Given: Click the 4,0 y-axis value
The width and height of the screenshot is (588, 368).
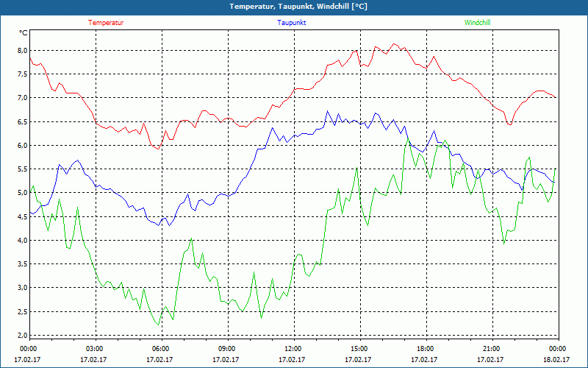Looking at the screenshot, I should click(x=23, y=241).
